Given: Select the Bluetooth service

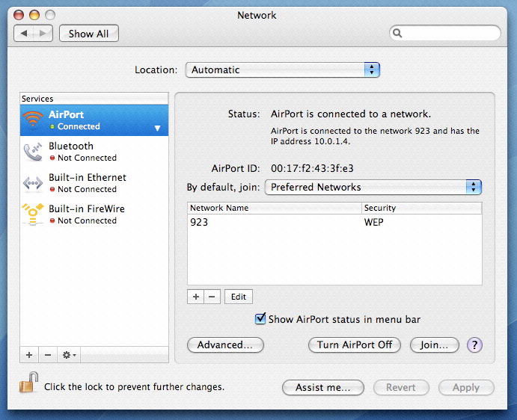Looking at the screenshot, I should click(94, 152).
